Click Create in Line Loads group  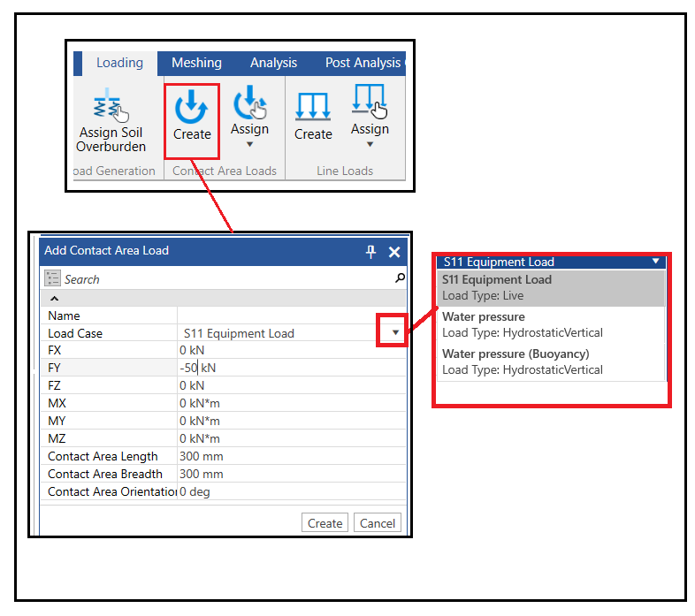click(313, 117)
